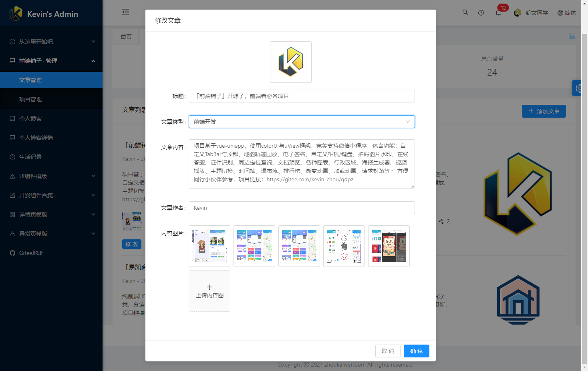Click 凯文同学 username
The image size is (588, 371).
[537, 13]
